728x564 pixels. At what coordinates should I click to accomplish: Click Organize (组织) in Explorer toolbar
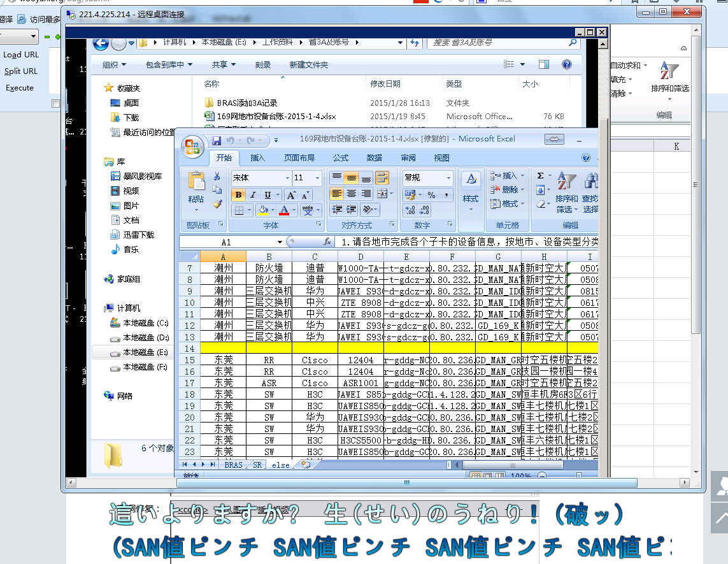click(x=114, y=65)
